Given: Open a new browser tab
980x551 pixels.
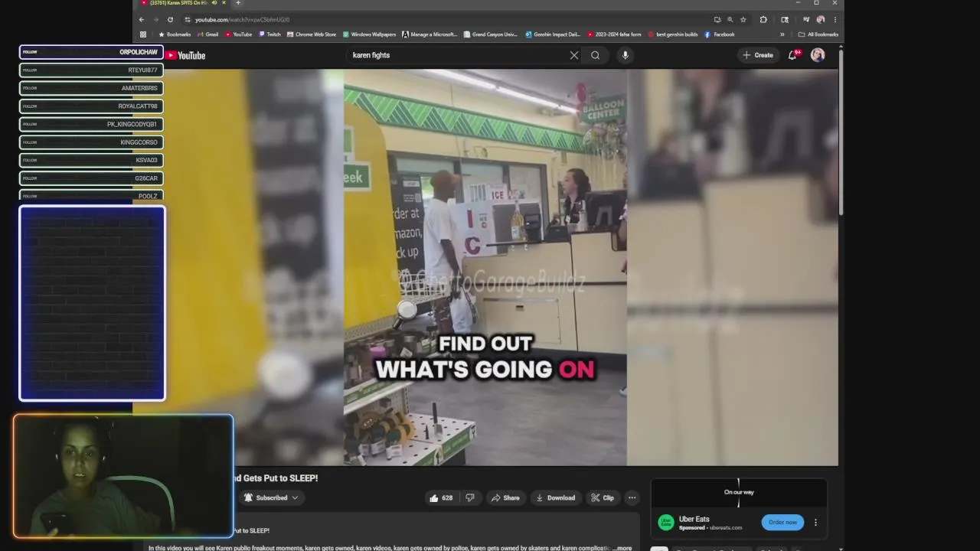Looking at the screenshot, I should 238,3.
